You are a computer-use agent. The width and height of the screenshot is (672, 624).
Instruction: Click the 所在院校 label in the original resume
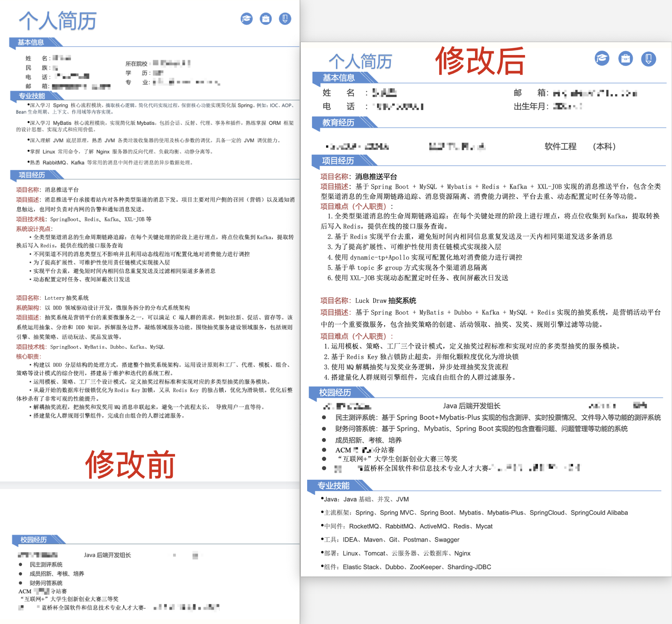pos(137,63)
